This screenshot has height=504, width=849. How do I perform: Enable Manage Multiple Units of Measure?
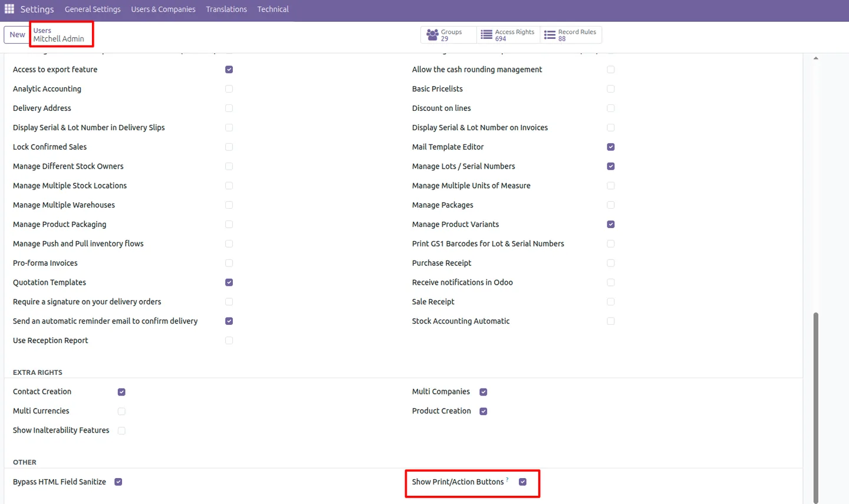click(611, 186)
